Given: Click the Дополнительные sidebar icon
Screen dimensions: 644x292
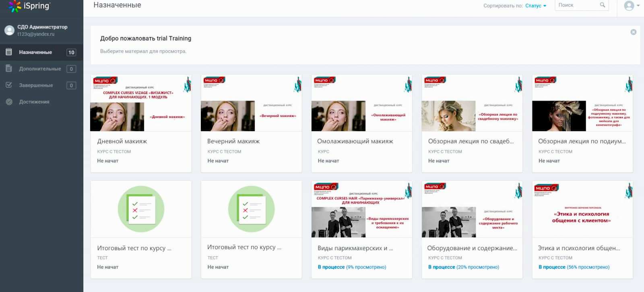Looking at the screenshot, I should click(9, 69).
